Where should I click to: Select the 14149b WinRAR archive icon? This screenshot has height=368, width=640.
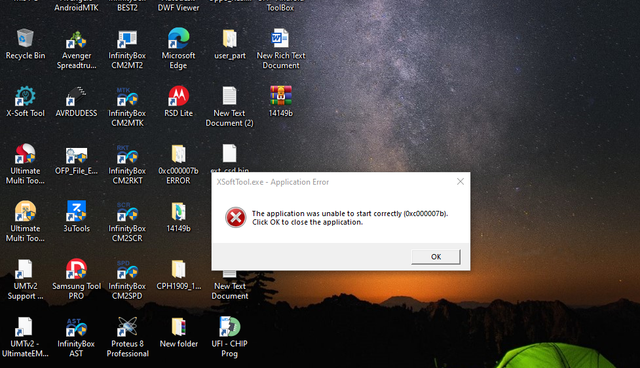281,96
